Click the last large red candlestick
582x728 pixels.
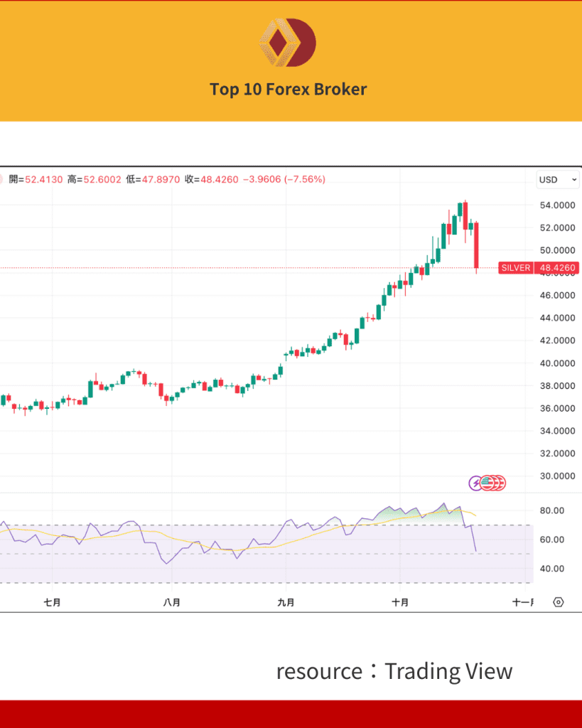tap(475, 245)
